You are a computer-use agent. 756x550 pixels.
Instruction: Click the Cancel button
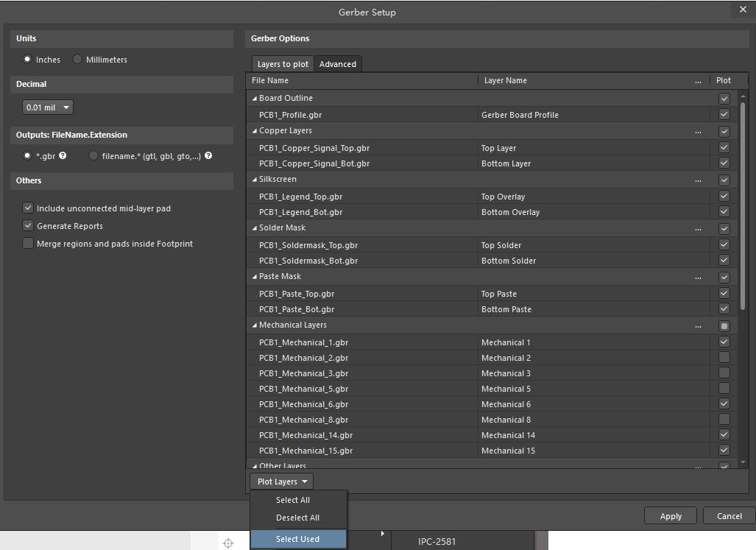point(729,516)
